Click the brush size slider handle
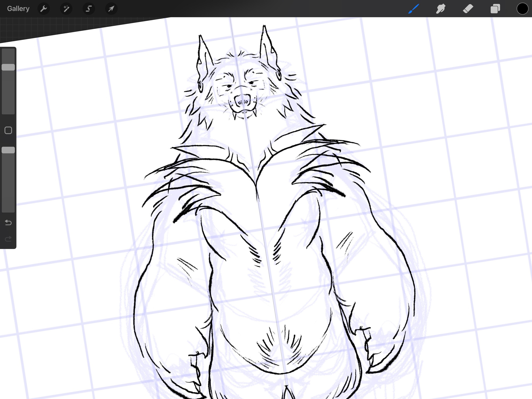This screenshot has height=399, width=532. pyautogui.click(x=8, y=67)
